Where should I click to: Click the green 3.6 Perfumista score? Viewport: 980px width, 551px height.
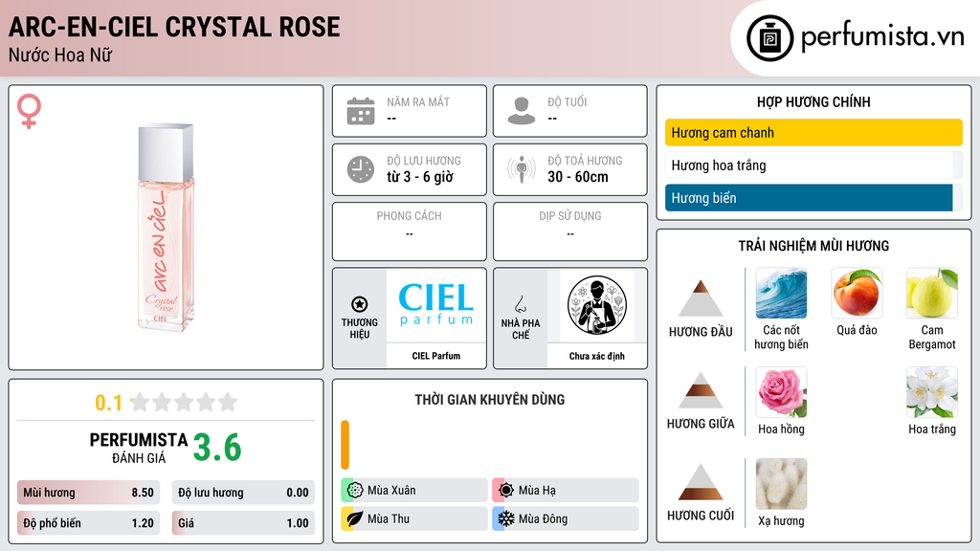pos(217,448)
